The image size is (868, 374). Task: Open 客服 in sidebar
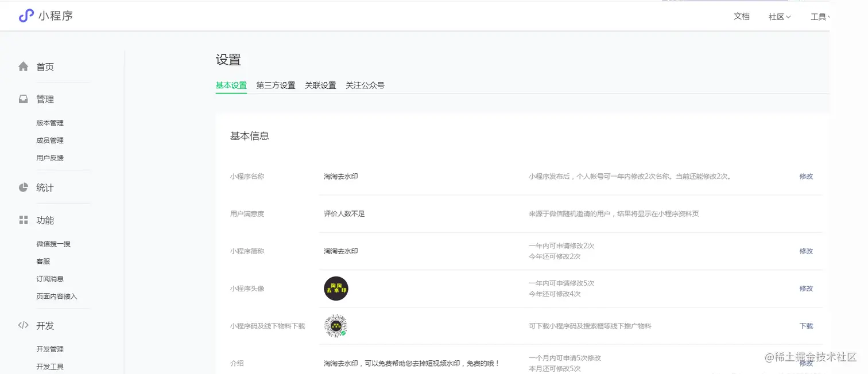pos(43,262)
